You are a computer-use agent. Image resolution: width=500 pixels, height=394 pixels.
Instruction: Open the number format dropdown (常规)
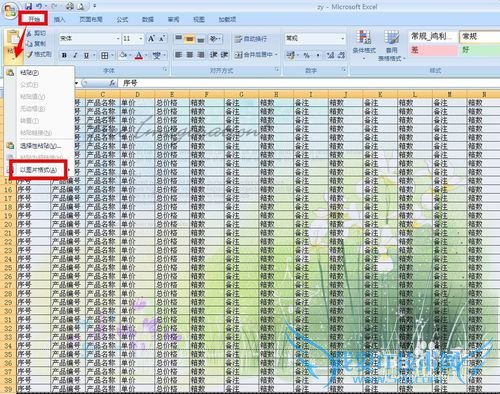[x=342, y=39]
